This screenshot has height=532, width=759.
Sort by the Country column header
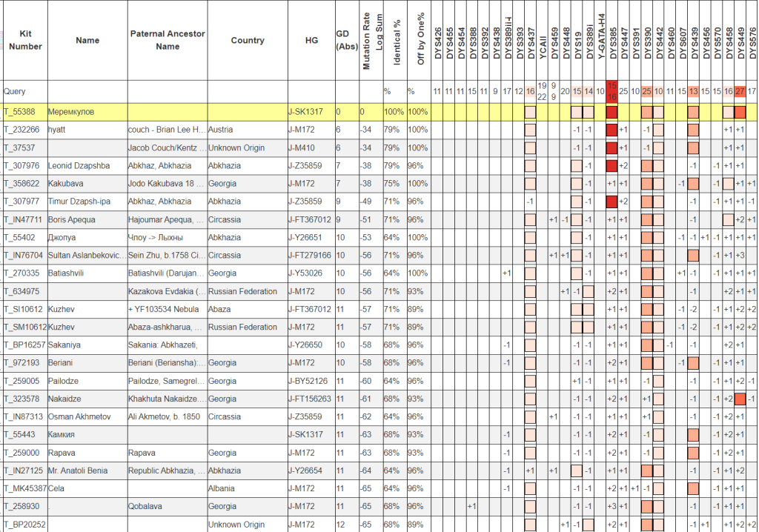click(x=247, y=40)
